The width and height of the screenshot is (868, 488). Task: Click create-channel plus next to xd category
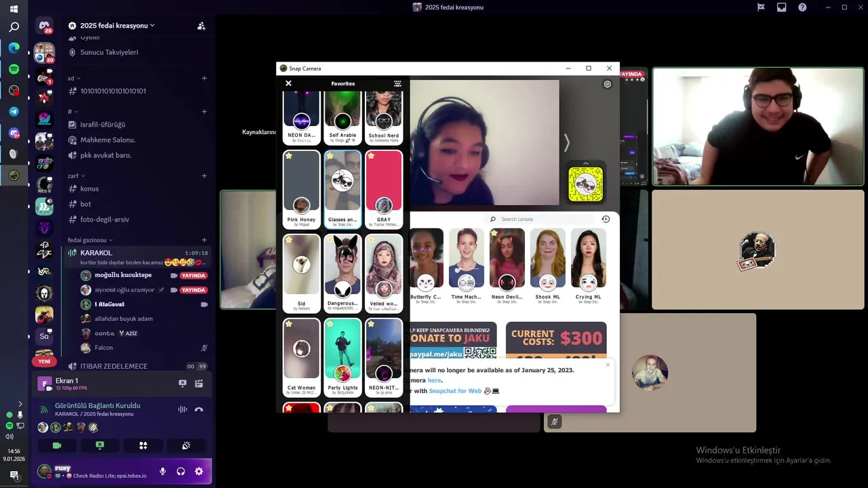coord(204,78)
